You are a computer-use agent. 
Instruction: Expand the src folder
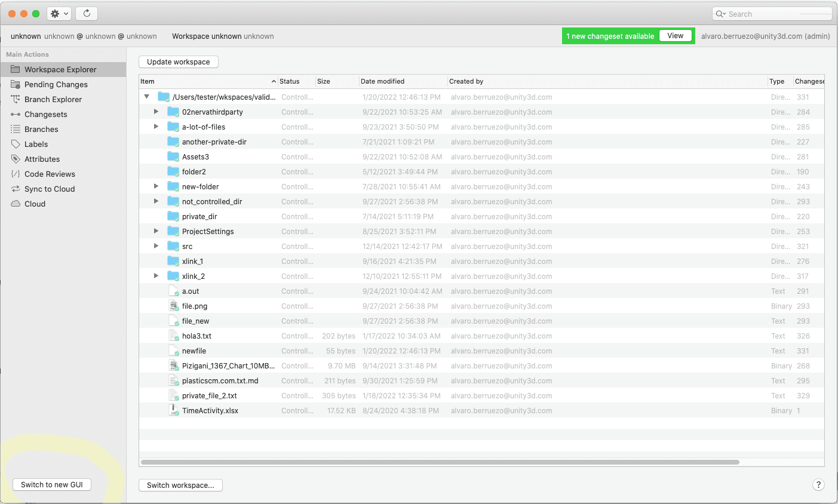[x=156, y=246]
